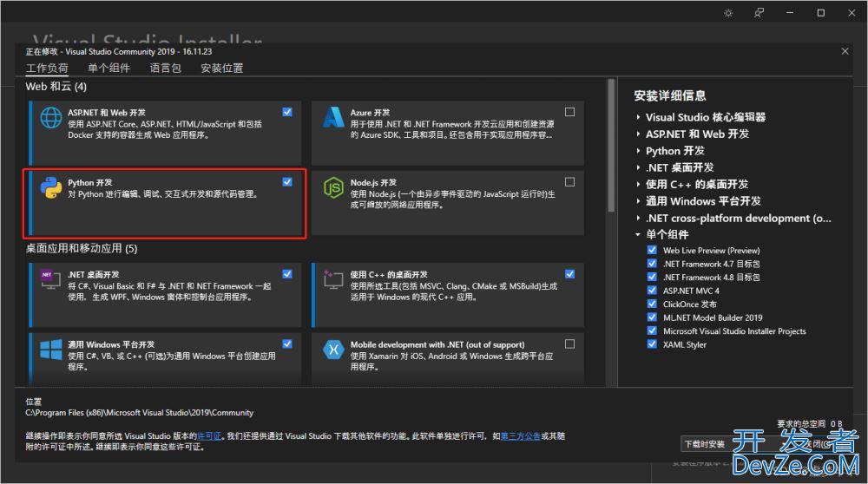This screenshot has width=868, height=484.
Task: Switch to the Installation locations tab
Action: click(222, 68)
